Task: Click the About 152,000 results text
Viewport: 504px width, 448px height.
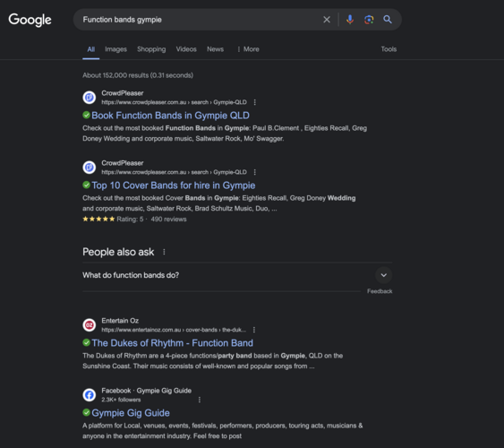Action: [x=138, y=75]
